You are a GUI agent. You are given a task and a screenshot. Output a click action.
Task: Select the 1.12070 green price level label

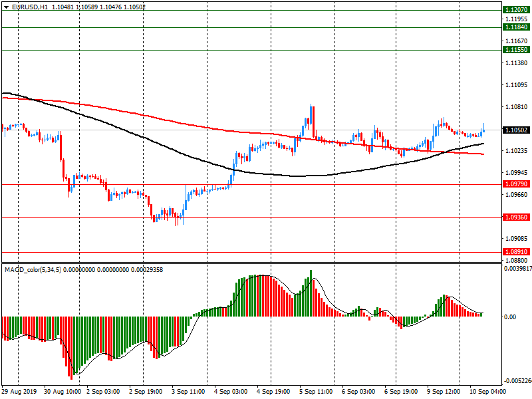[x=516, y=10]
